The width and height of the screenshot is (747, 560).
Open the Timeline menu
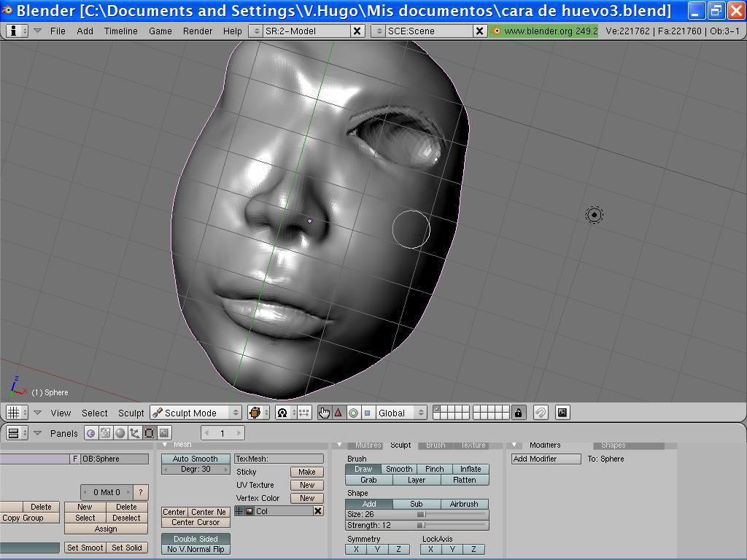point(121,31)
